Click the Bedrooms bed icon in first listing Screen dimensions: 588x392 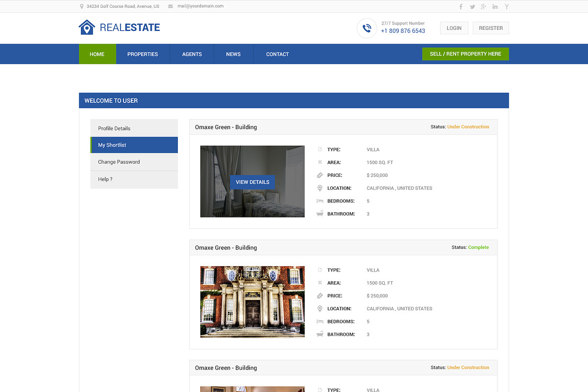[x=320, y=201]
